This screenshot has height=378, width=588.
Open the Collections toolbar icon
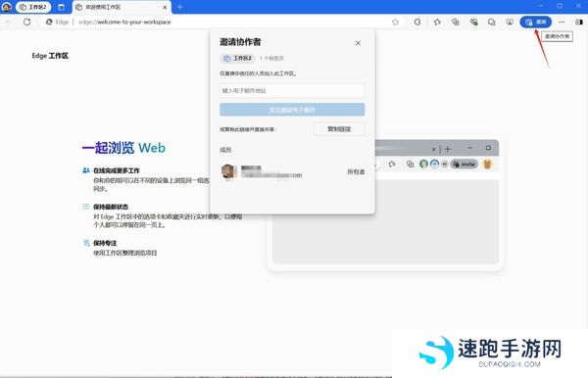[456, 23]
